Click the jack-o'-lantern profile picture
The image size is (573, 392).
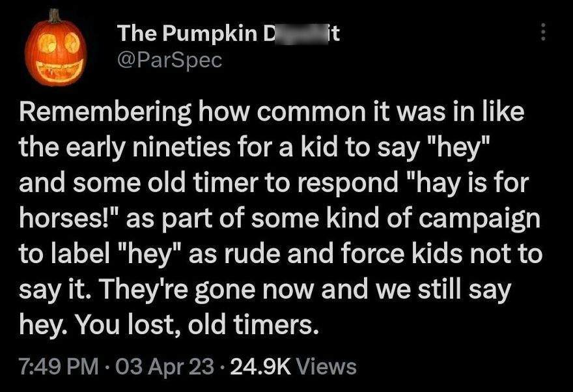point(57,49)
